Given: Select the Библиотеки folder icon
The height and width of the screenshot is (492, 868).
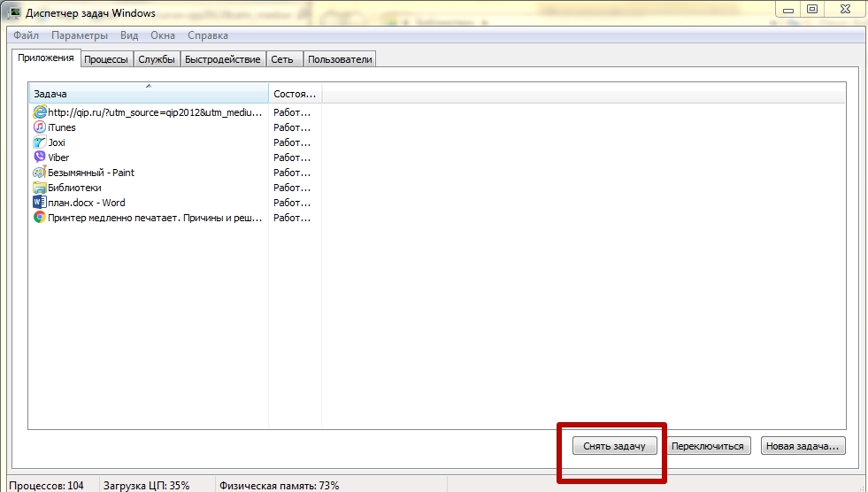Looking at the screenshot, I should 39,188.
